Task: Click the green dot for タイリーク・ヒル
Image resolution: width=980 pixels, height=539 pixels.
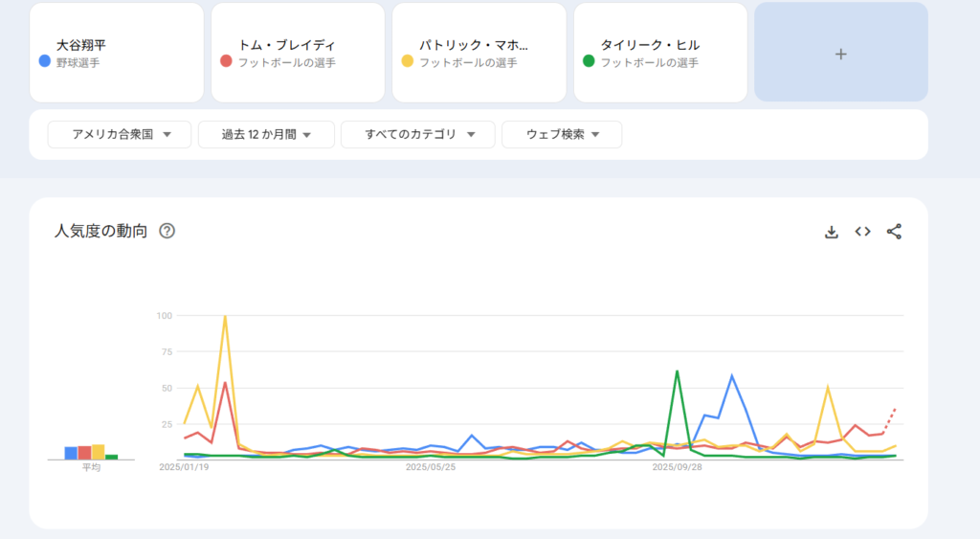Action: tap(589, 61)
